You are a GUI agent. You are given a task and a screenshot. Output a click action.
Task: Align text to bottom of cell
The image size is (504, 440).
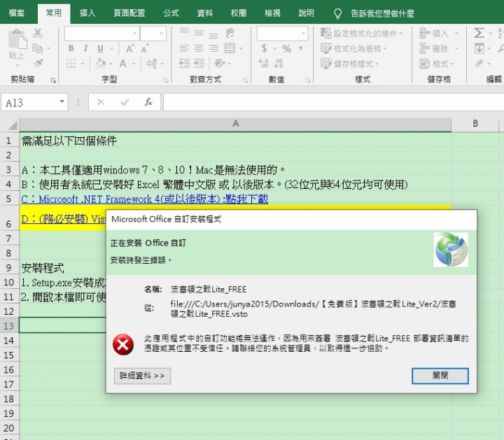pos(213,34)
